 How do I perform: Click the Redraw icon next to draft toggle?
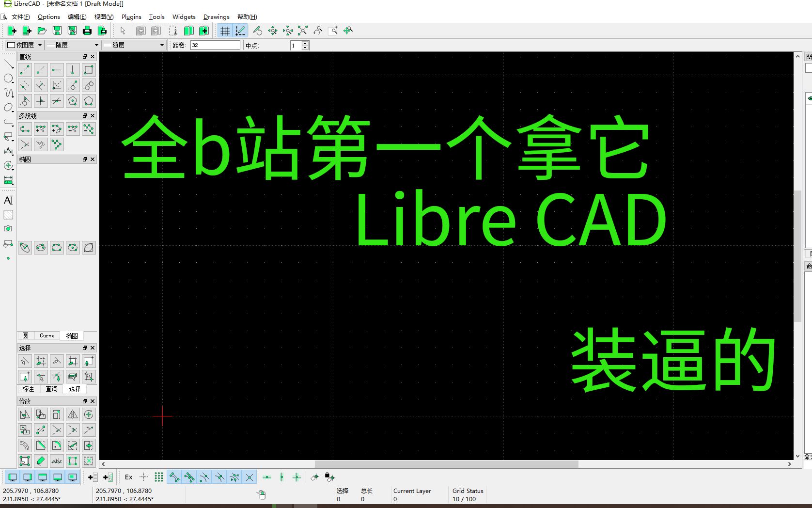click(258, 31)
